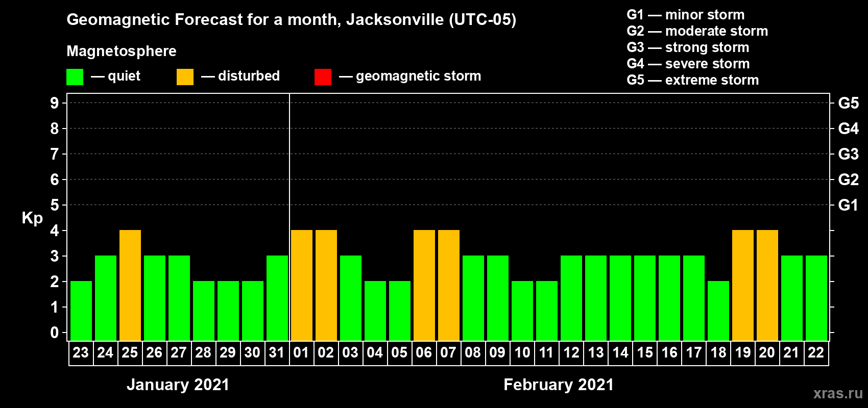This screenshot has width=868, height=408.
Task: Click the orange disturbed legend swatch
Action: (185, 77)
